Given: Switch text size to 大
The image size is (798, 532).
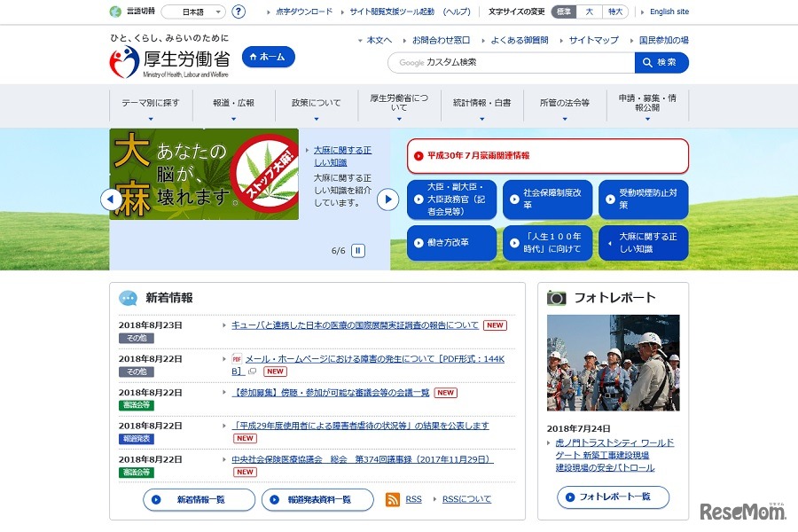Looking at the screenshot, I should coord(591,12).
